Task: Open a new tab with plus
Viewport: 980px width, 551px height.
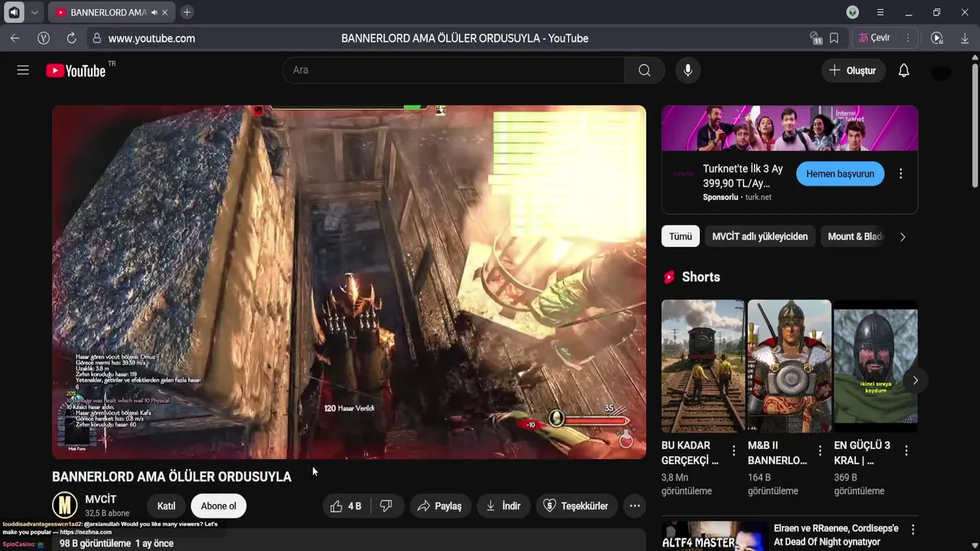Action: (x=187, y=12)
